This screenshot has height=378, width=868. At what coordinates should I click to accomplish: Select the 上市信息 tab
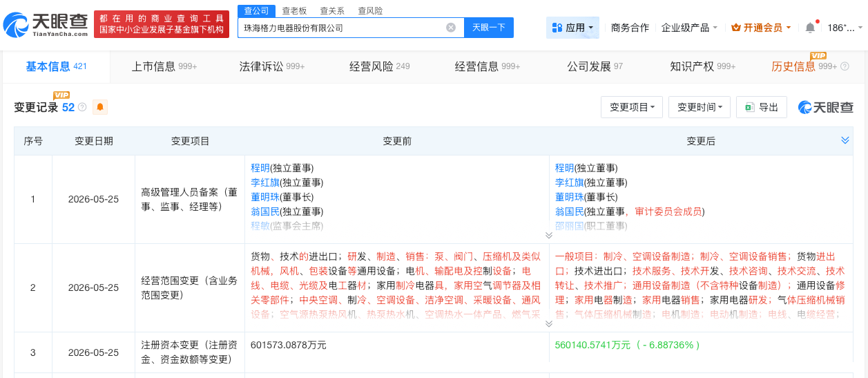(164, 66)
